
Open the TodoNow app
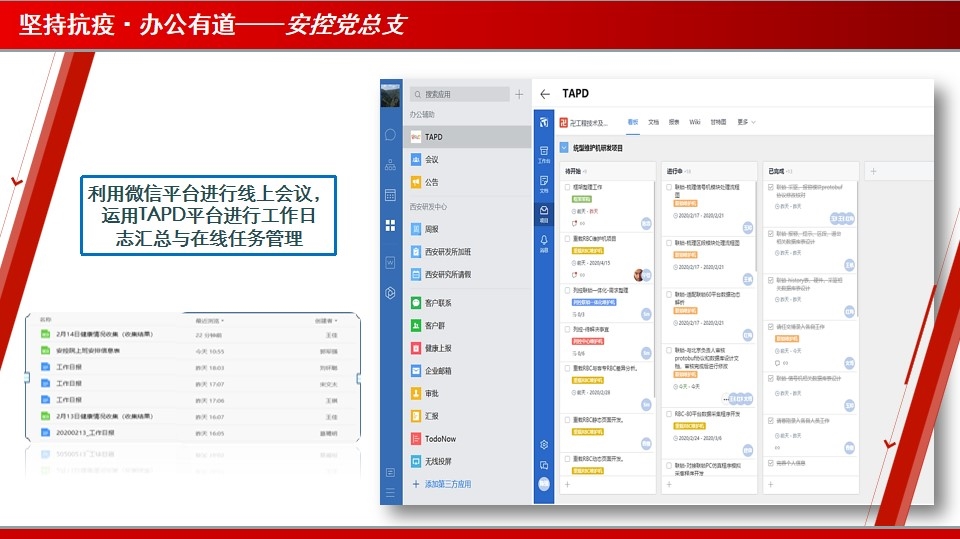pyautogui.click(x=467, y=439)
